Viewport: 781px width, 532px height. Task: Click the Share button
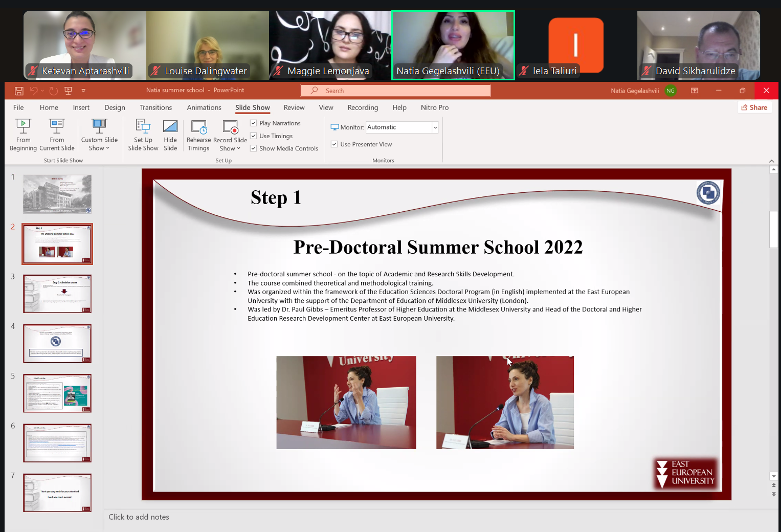click(x=754, y=107)
